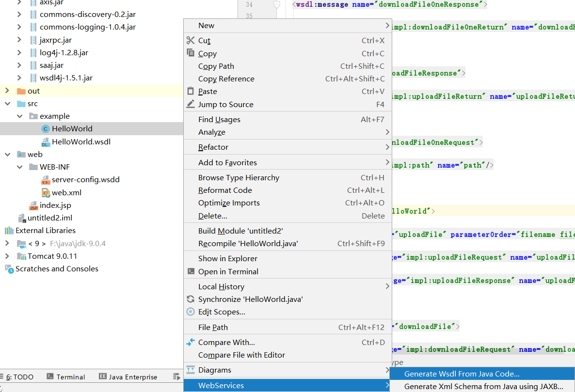575x392 pixels.
Task: Select commons-logging-1.0.4.jar
Action: [88, 27]
